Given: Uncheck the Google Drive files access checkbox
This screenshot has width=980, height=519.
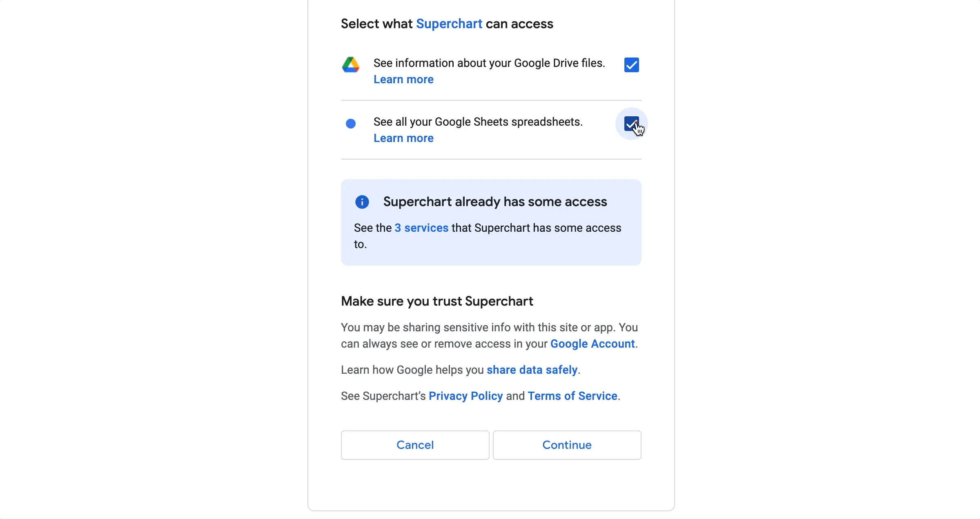Looking at the screenshot, I should point(632,65).
